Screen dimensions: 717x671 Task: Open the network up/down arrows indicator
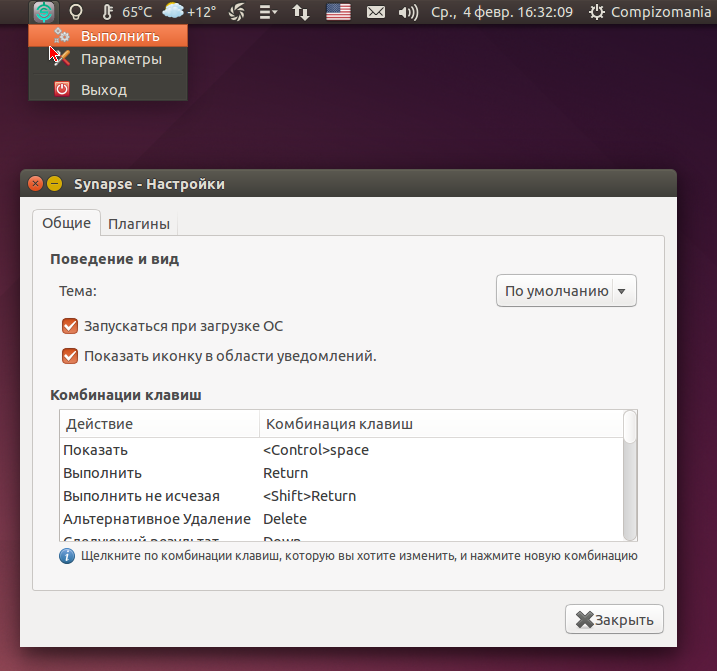[x=300, y=12]
